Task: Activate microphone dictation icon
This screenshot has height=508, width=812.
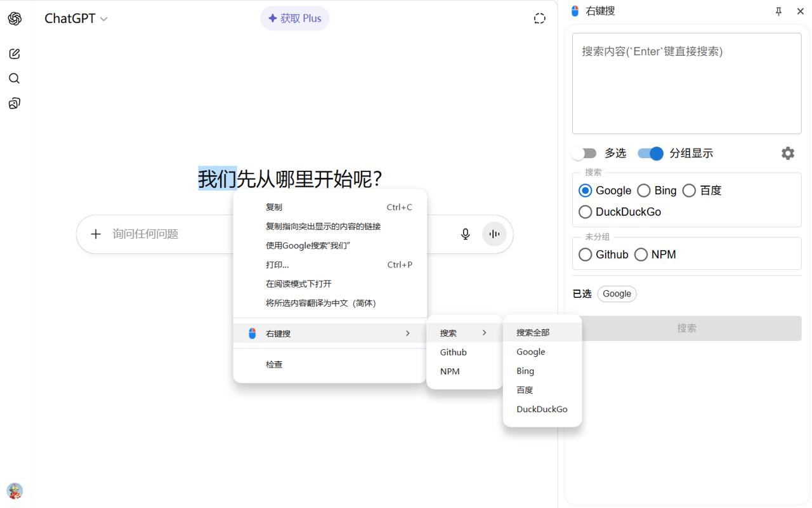Action: click(x=466, y=234)
